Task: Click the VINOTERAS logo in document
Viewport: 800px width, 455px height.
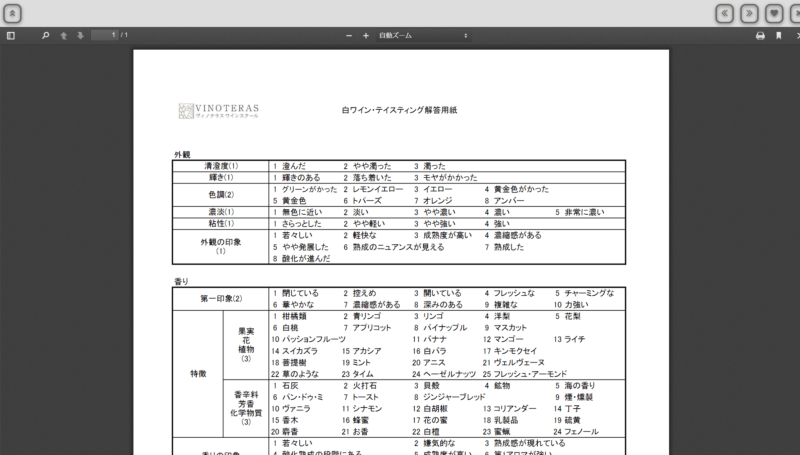Action: (219, 111)
